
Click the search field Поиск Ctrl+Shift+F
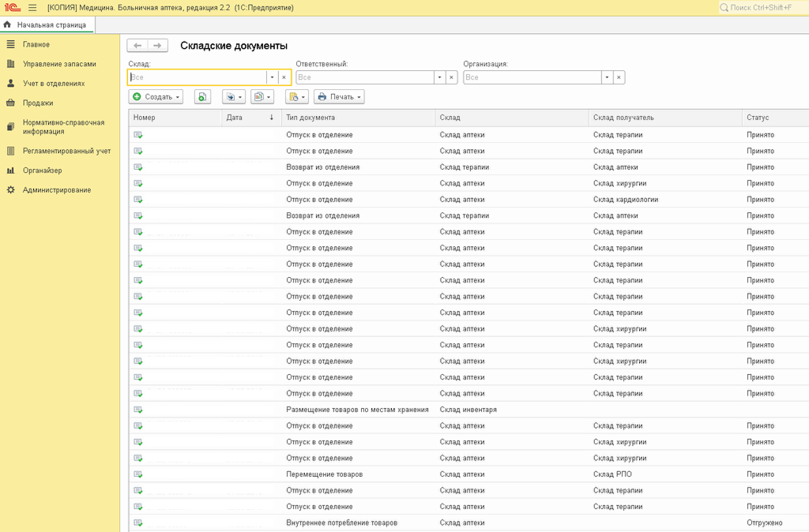point(762,8)
